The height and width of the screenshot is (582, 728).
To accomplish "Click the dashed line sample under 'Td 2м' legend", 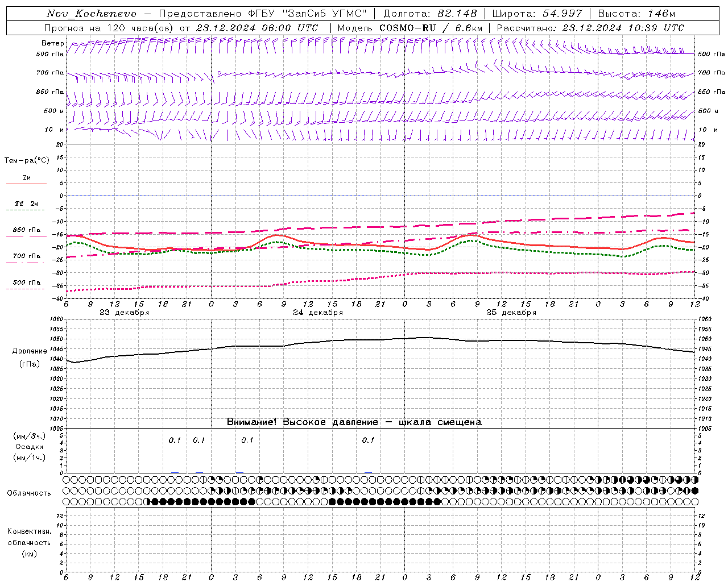I will 26,210.
